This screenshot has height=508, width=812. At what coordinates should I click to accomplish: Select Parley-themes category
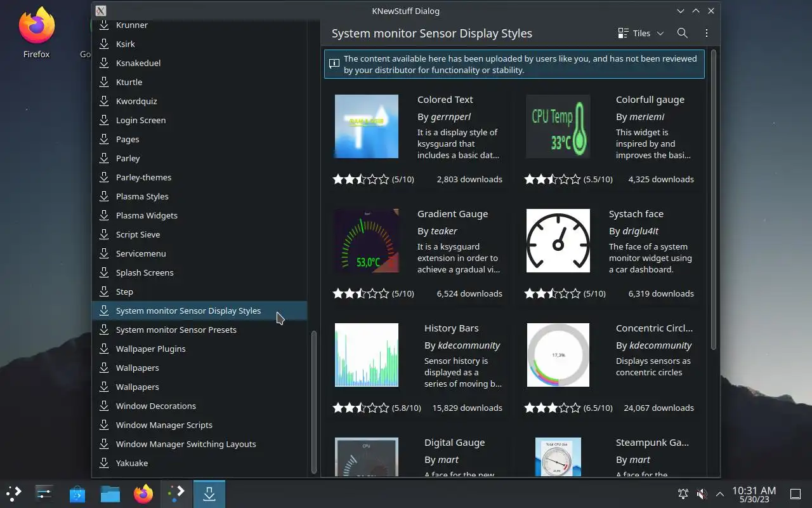click(199, 177)
